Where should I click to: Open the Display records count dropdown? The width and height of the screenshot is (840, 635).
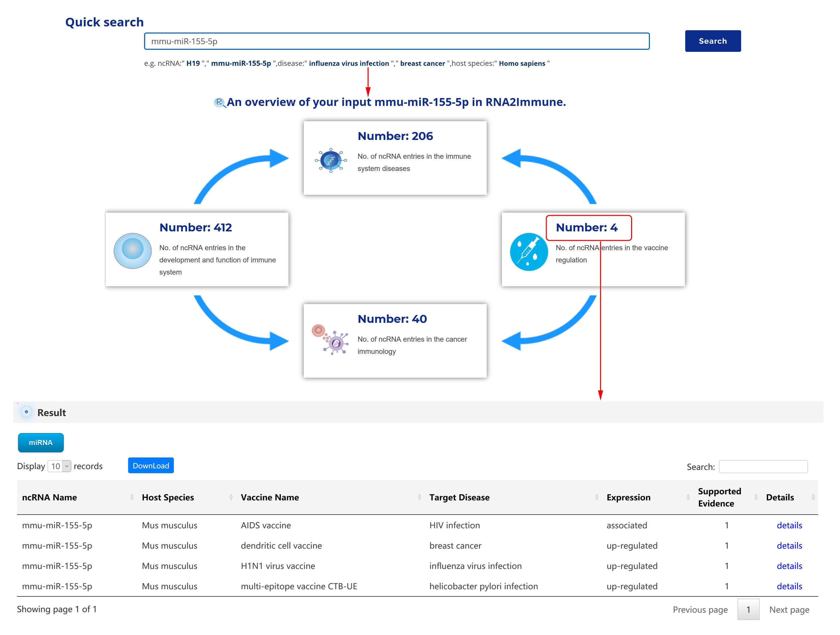point(59,466)
